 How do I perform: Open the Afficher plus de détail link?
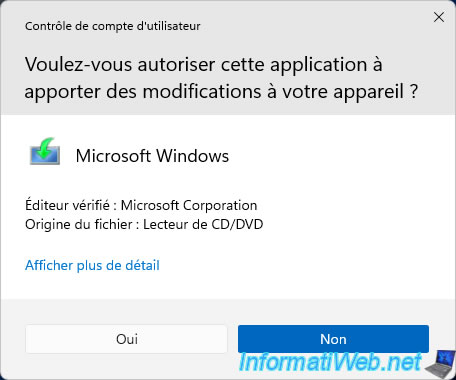pos(92,265)
